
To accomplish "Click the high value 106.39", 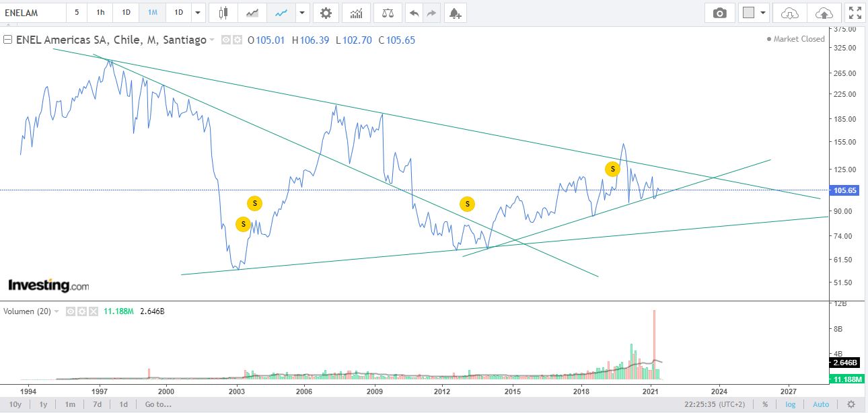I will tap(314, 40).
